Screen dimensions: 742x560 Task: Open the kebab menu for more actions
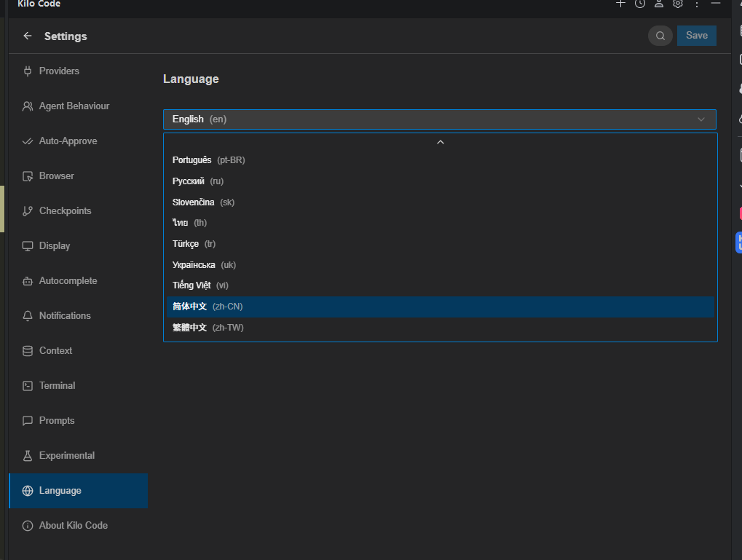(696, 4)
